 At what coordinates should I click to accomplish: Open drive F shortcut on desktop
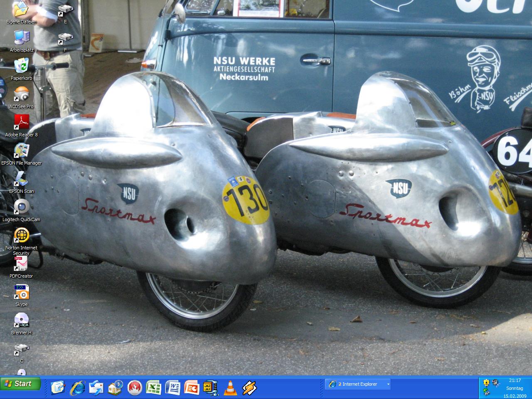[x=65, y=38]
